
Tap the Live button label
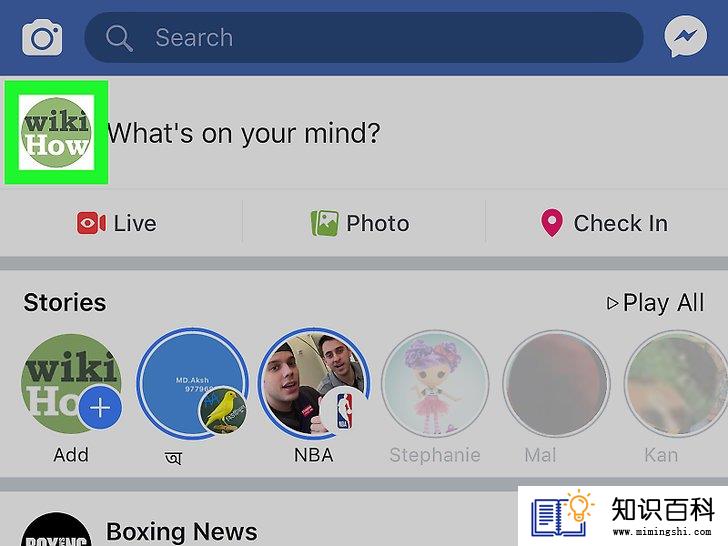[135, 223]
